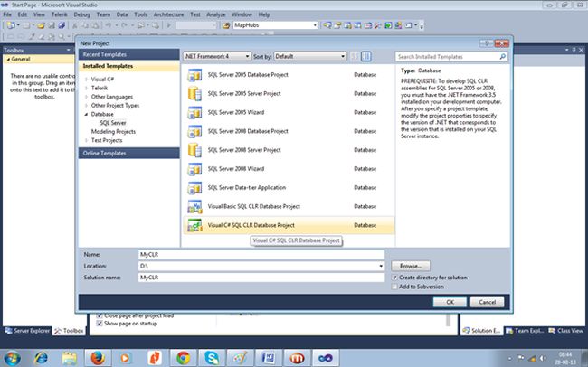Click the Browse... button

tap(411, 266)
